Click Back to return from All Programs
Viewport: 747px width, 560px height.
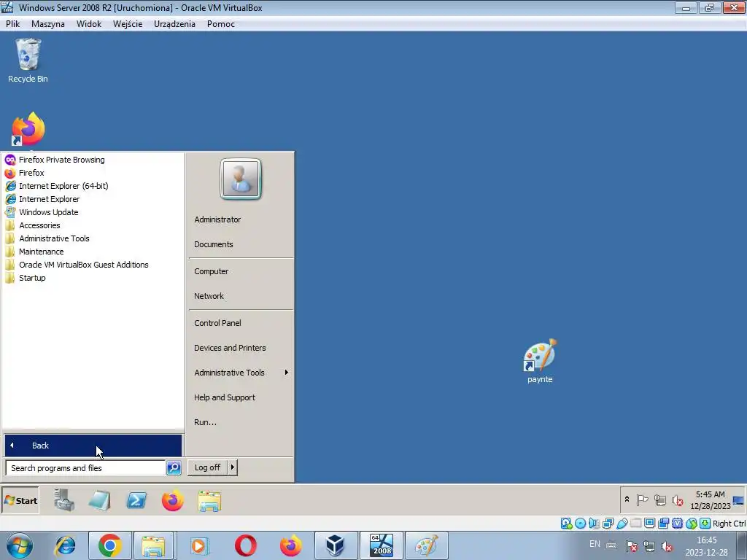pos(93,446)
